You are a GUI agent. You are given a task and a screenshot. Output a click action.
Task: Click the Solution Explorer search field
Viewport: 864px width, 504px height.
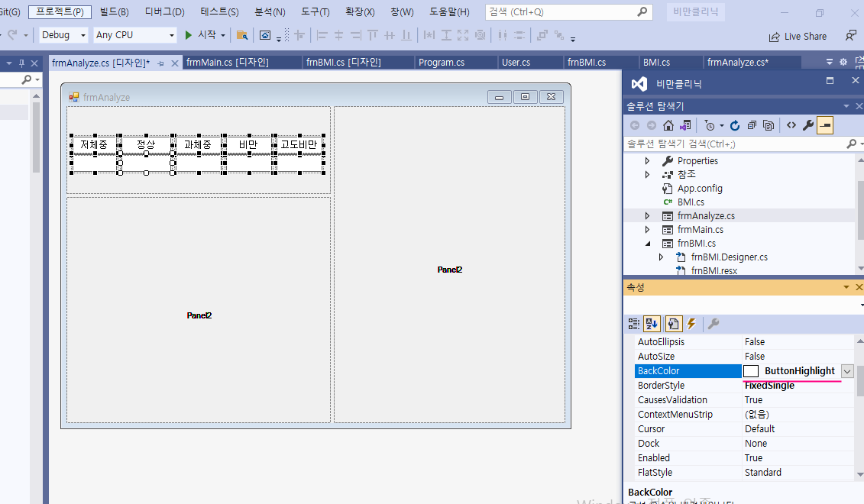pos(736,144)
